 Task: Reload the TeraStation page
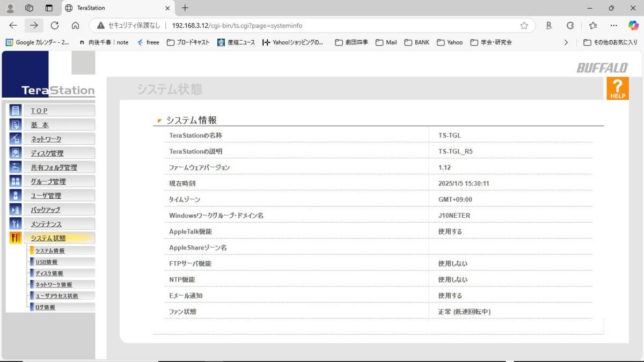[x=54, y=25]
